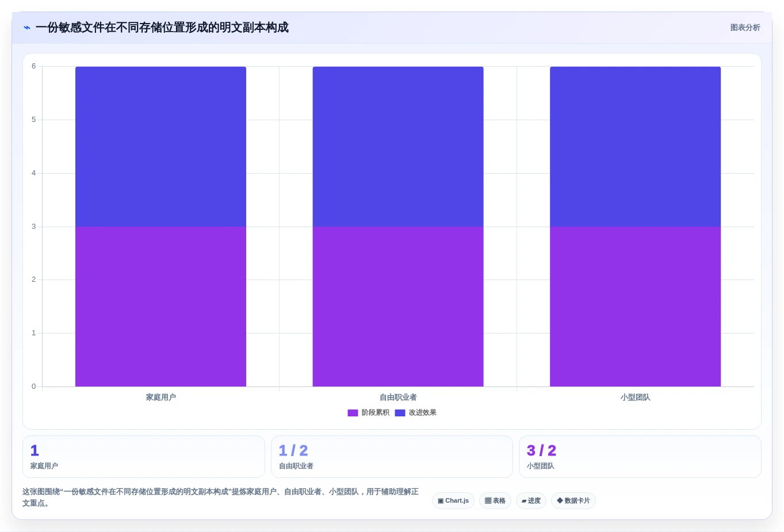The image size is (784, 532).
Task: Click the 改进效果 legend label text
Action: coord(422,413)
